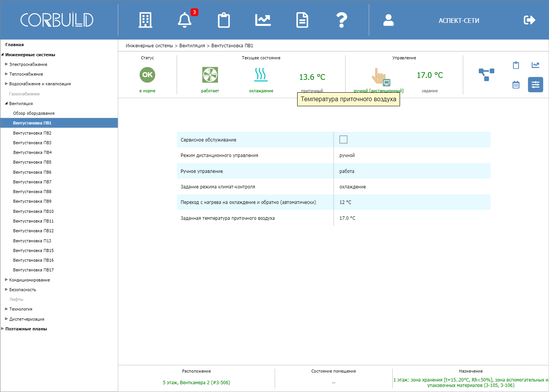
Task: Open Обзор оборудования
Action: coord(34,113)
